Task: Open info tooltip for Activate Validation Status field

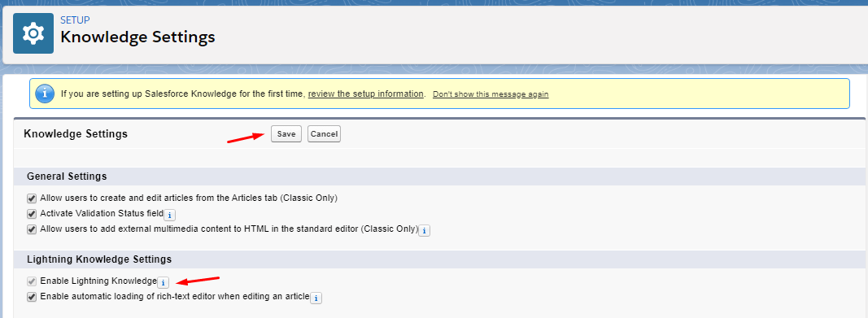Action: coord(170,215)
